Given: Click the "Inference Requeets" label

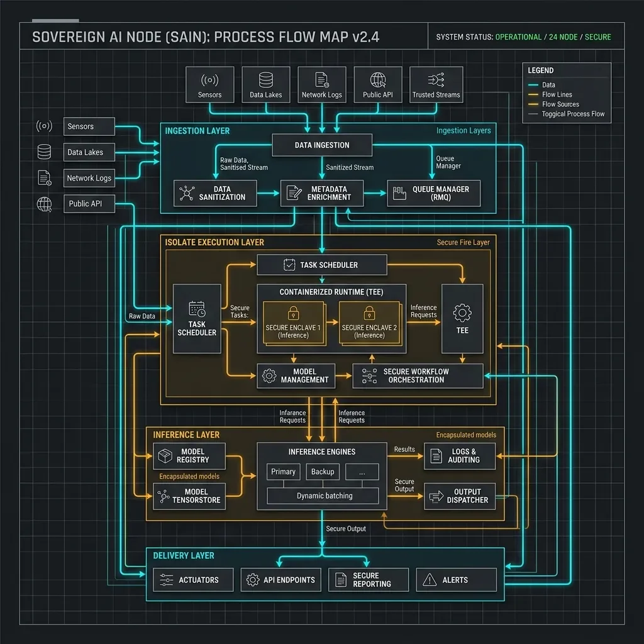Looking at the screenshot, I should (352, 416).
